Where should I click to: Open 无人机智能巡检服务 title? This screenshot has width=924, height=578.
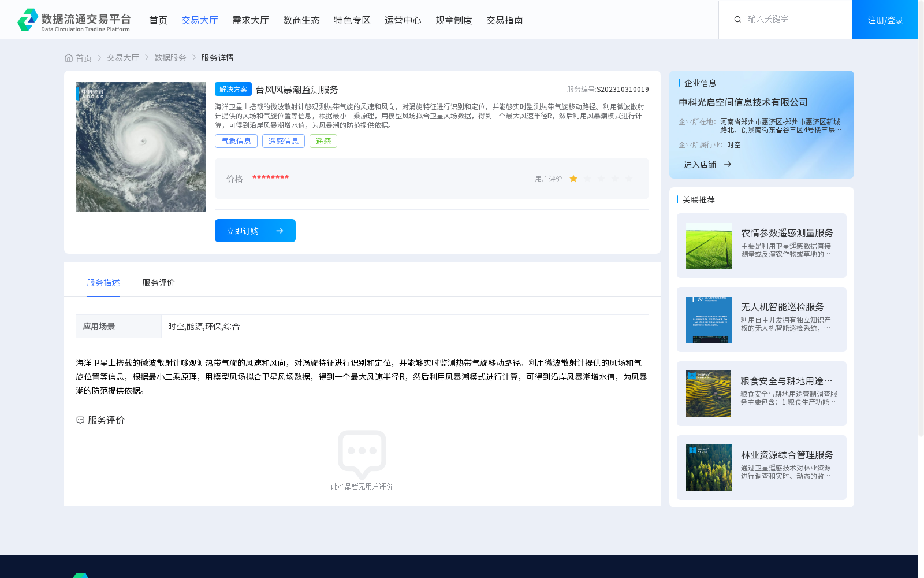(x=783, y=307)
